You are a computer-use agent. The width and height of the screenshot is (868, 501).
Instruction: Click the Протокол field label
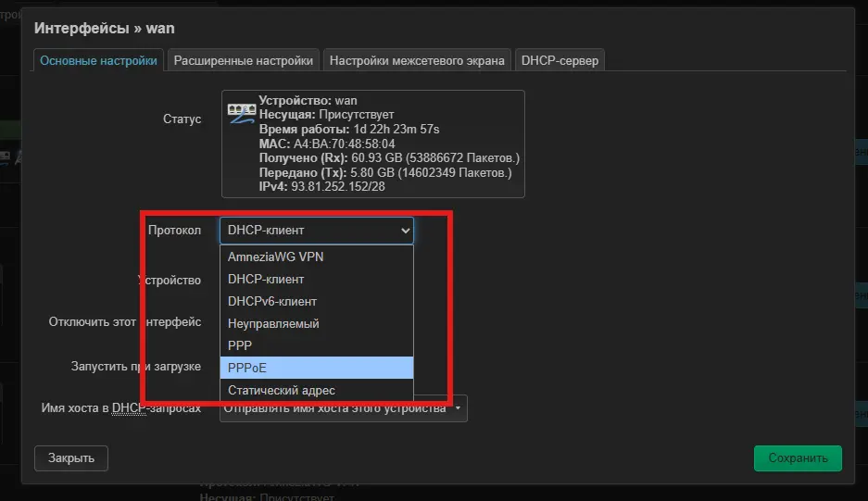tap(174, 231)
